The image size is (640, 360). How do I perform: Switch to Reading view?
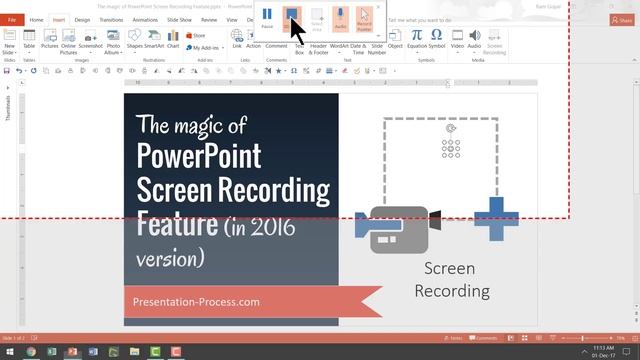(x=539, y=338)
